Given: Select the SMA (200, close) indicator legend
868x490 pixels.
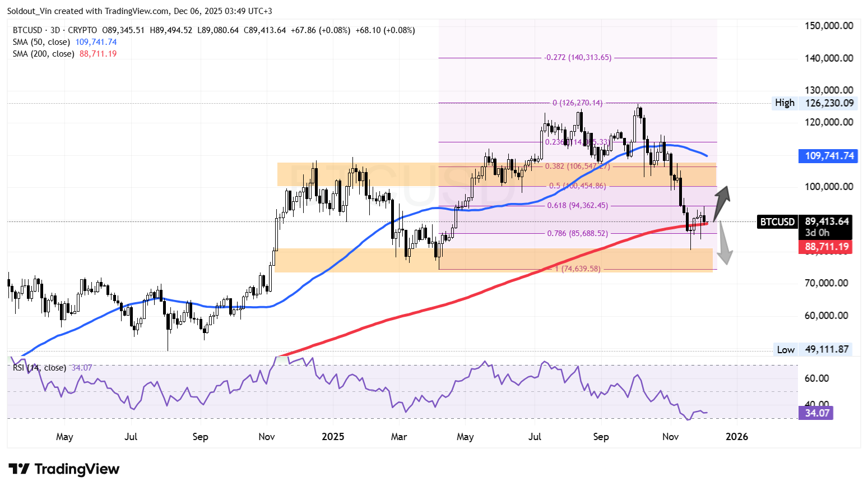Looking at the screenshot, I should (x=44, y=54).
